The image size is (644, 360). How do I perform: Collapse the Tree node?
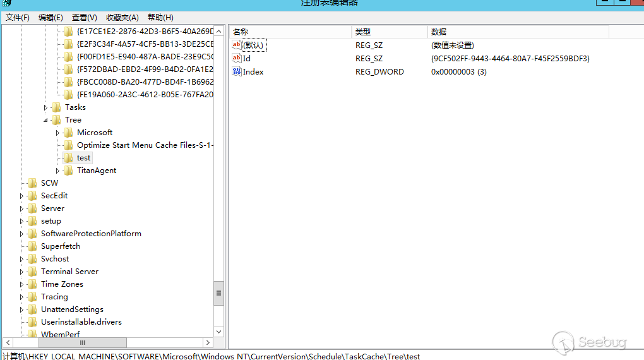tap(45, 121)
